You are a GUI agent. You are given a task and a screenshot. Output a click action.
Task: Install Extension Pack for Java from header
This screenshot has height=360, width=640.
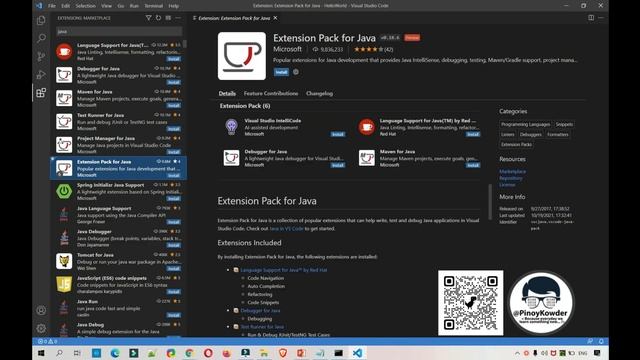[281, 72]
